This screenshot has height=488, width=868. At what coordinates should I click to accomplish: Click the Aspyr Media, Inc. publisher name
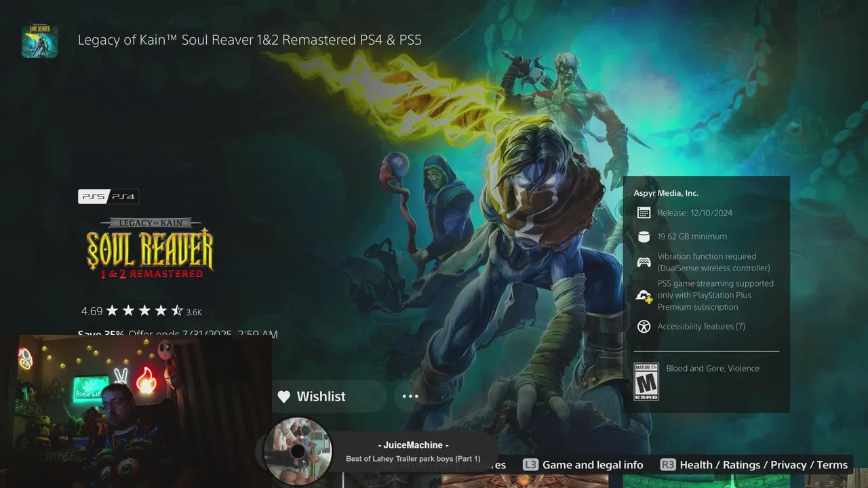(x=666, y=193)
